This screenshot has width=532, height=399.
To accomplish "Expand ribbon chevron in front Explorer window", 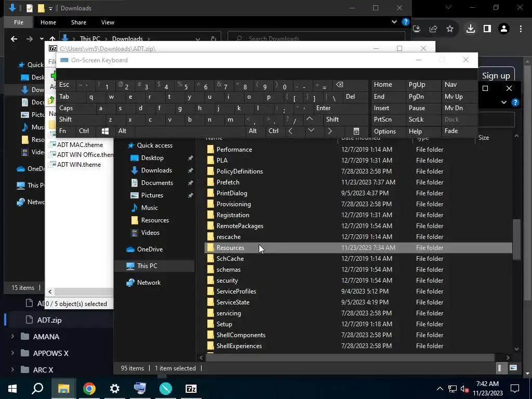I will click(504, 102).
